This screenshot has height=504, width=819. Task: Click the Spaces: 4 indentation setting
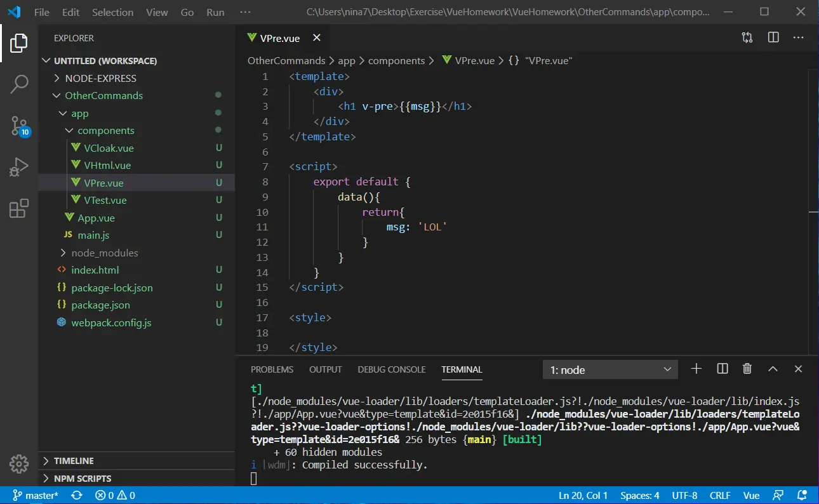(x=639, y=495)
